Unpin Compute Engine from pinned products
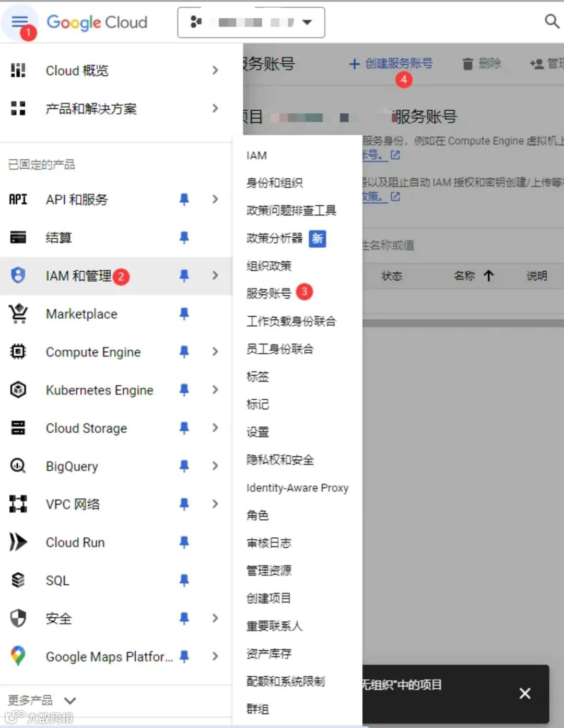The height and width of the screenshot is (728, 564). [x=184, y=352]
